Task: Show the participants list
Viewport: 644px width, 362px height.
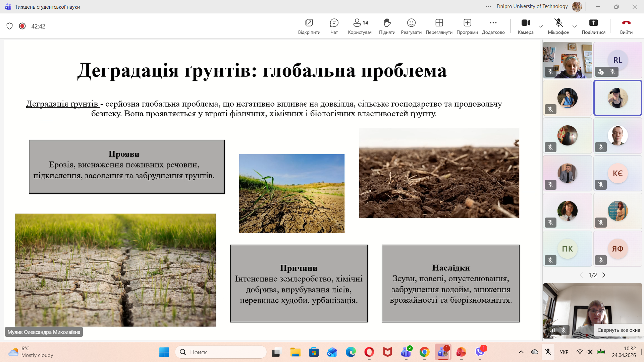Action: pyautogui.click(x=361, y=26)
